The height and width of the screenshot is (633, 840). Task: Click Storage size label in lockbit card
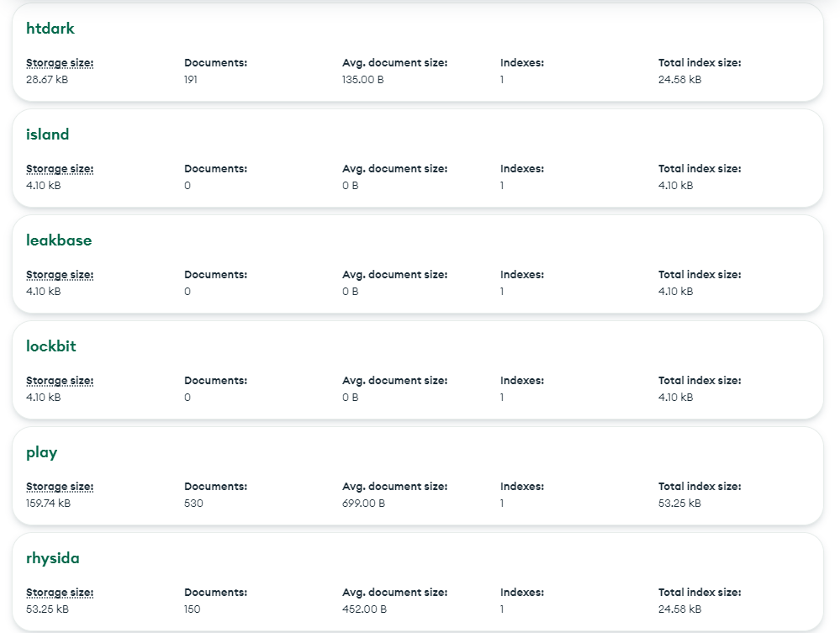(x=60, y=381)
